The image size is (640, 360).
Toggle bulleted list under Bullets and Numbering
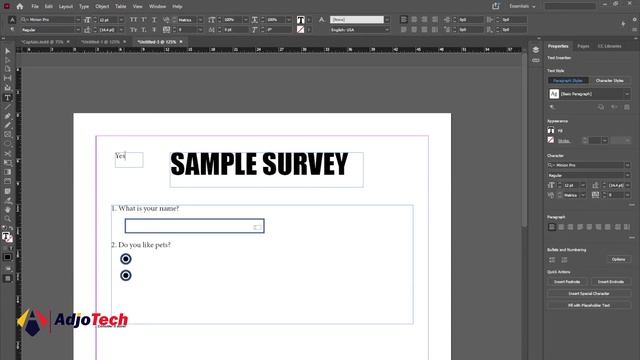pos(552,260)
